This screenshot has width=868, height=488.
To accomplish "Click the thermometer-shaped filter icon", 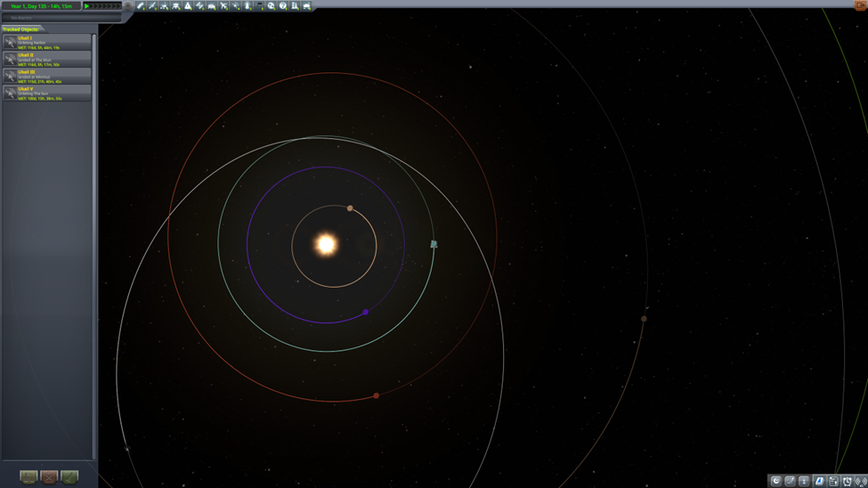I will click(247, 5).
